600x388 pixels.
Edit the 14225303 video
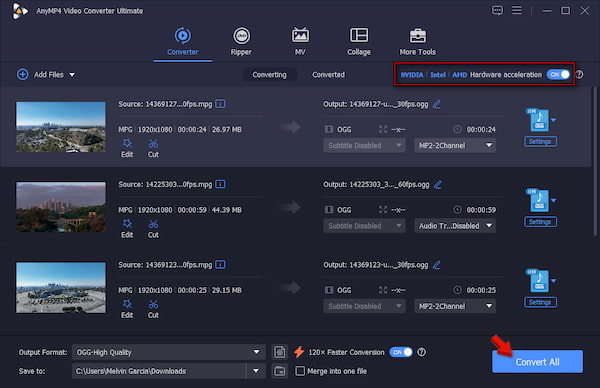[x=127, y=228]
